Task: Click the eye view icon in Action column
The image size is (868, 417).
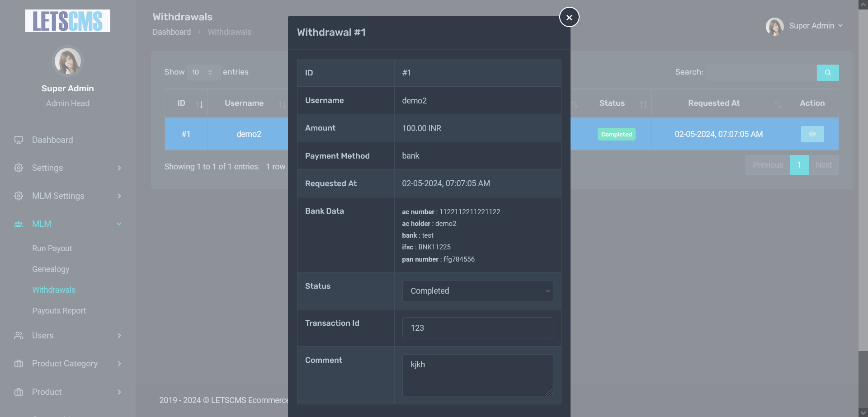Action: tap(812, 134)
